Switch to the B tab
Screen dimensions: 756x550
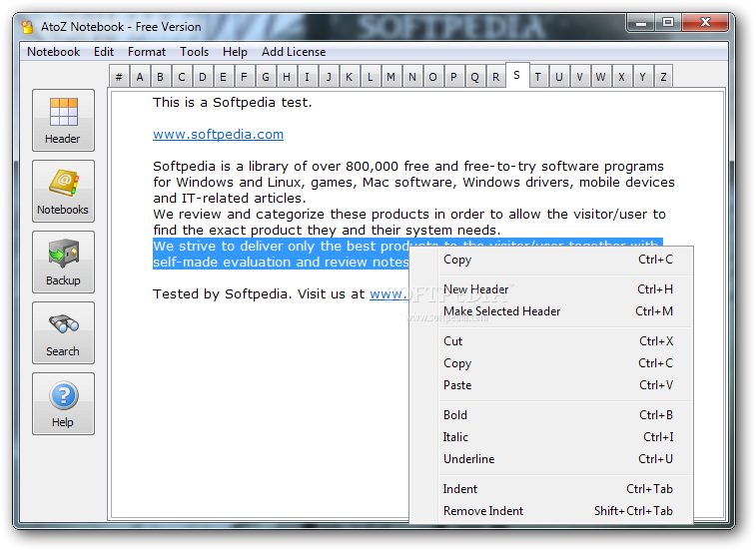161,77
